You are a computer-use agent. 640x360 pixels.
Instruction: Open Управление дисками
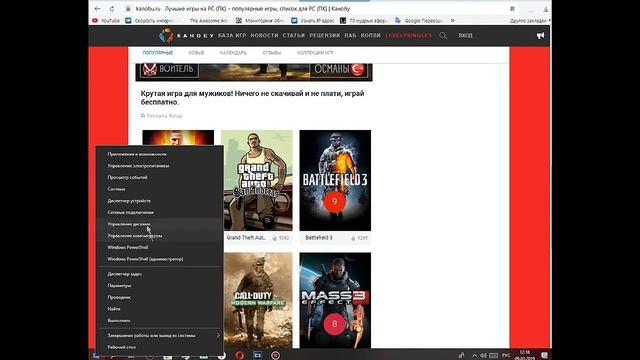160,224
